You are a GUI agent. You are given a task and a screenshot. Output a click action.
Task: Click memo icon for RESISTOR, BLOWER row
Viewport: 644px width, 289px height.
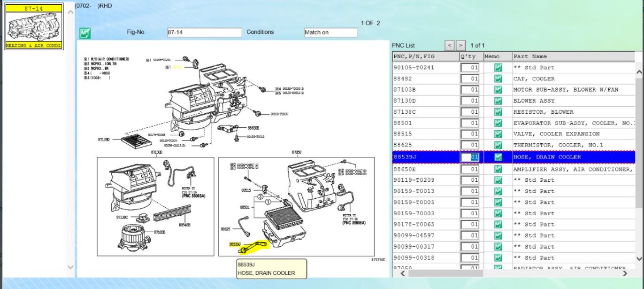click(498, 112)
